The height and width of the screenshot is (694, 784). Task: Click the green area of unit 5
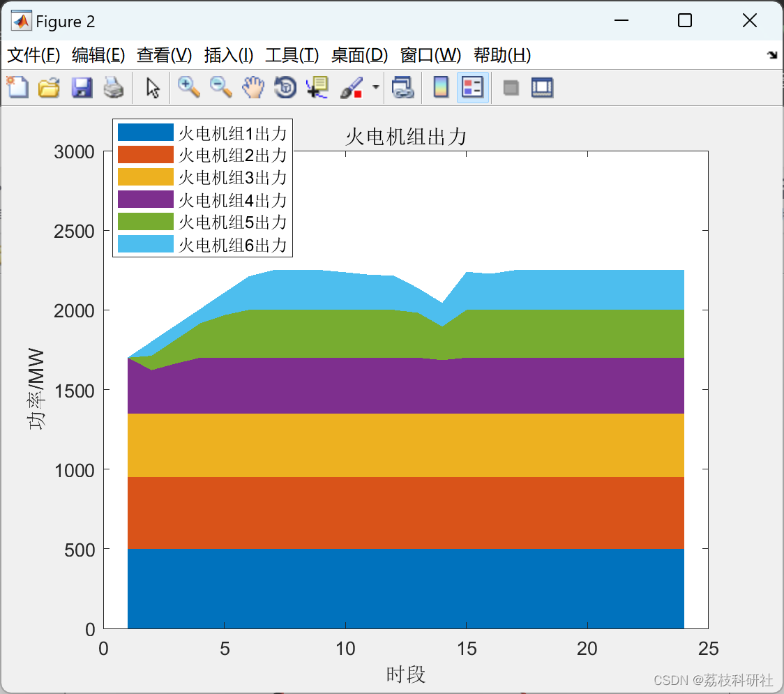coord(405,333)
